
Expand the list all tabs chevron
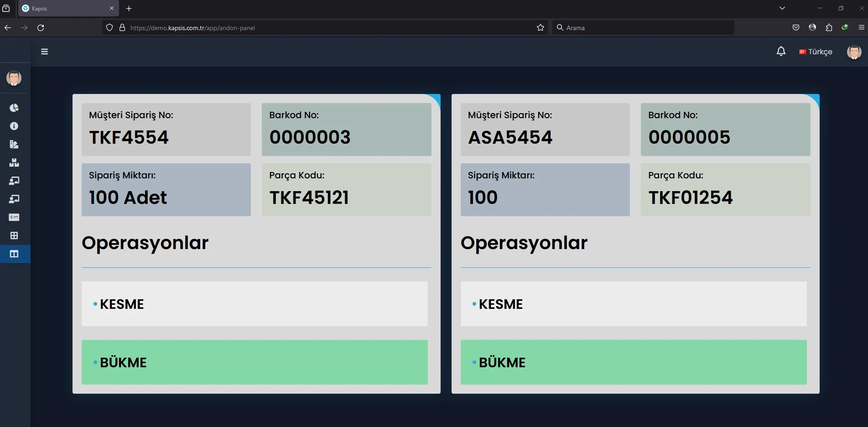[x=782, y=8]
